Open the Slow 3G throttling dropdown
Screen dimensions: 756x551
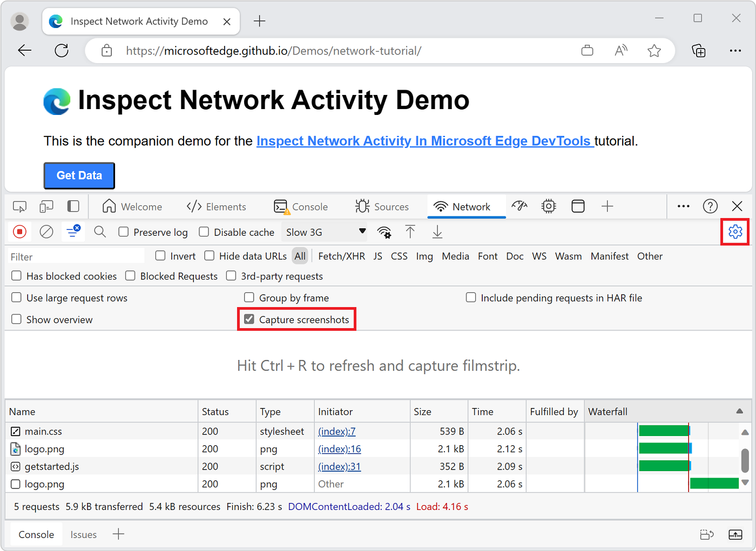[324, 232]
